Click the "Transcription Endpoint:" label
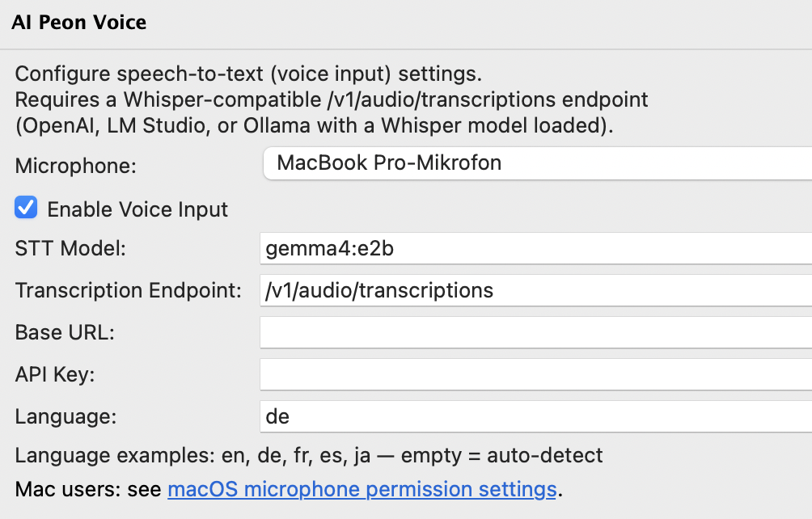This screenshot has height=519, width=812. (129, 290)
